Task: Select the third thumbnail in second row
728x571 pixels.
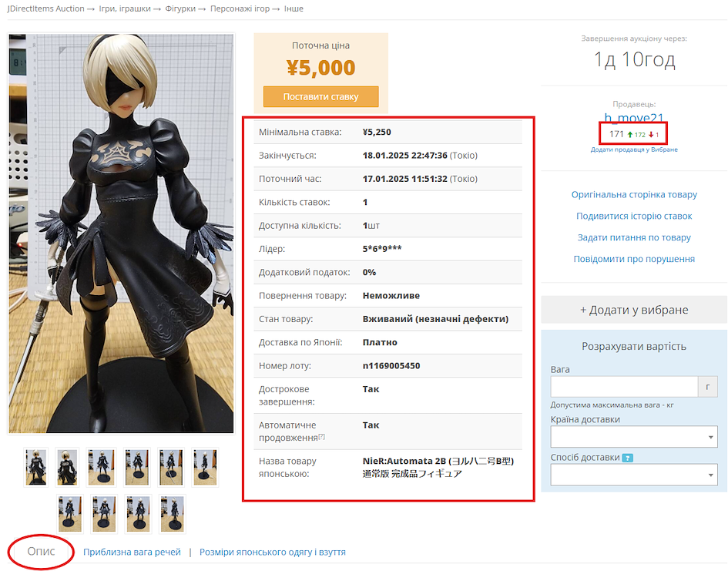Action: tap(138, 513)
